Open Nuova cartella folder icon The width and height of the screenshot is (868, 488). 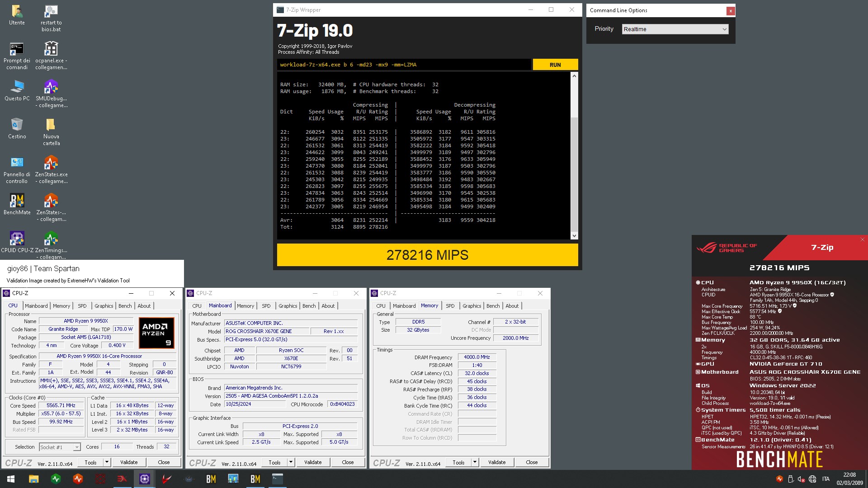[51, 132]
